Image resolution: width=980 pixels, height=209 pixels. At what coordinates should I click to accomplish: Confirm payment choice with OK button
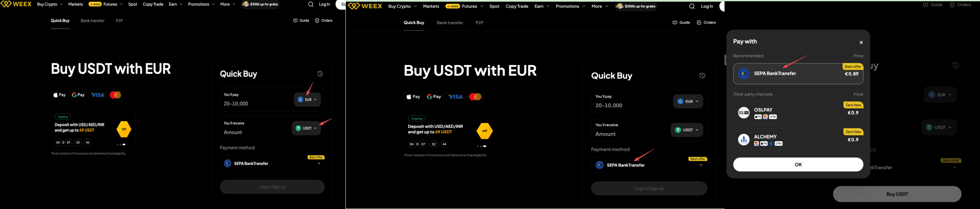pos(798,165)
